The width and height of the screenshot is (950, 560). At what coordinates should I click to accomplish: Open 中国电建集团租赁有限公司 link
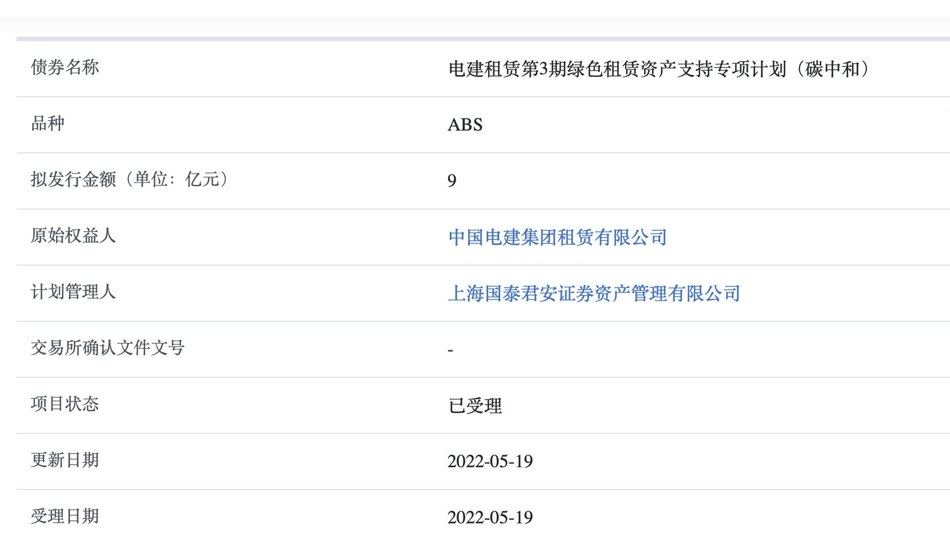pos(558,237)
